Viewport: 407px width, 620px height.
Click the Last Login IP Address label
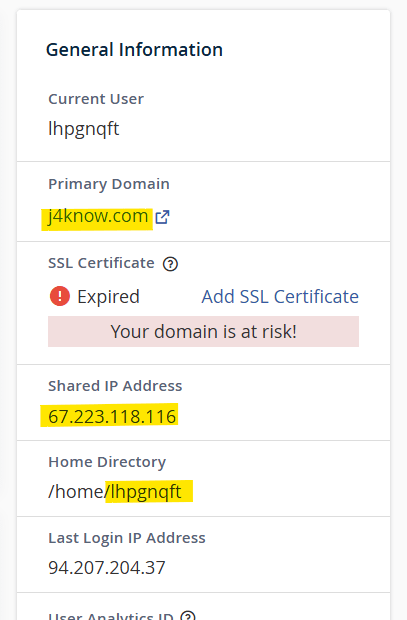pos(127,538)
